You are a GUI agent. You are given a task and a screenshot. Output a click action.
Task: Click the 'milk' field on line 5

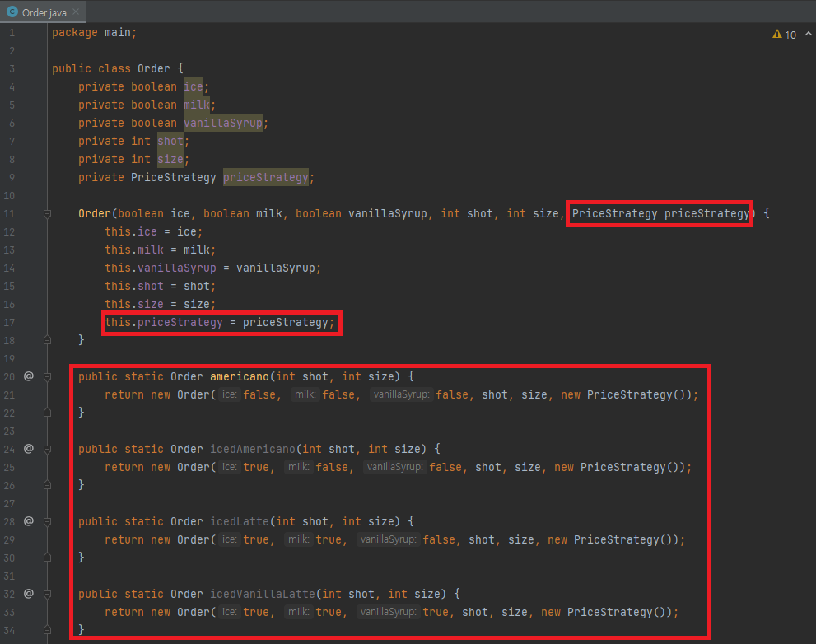click(197, 105)
